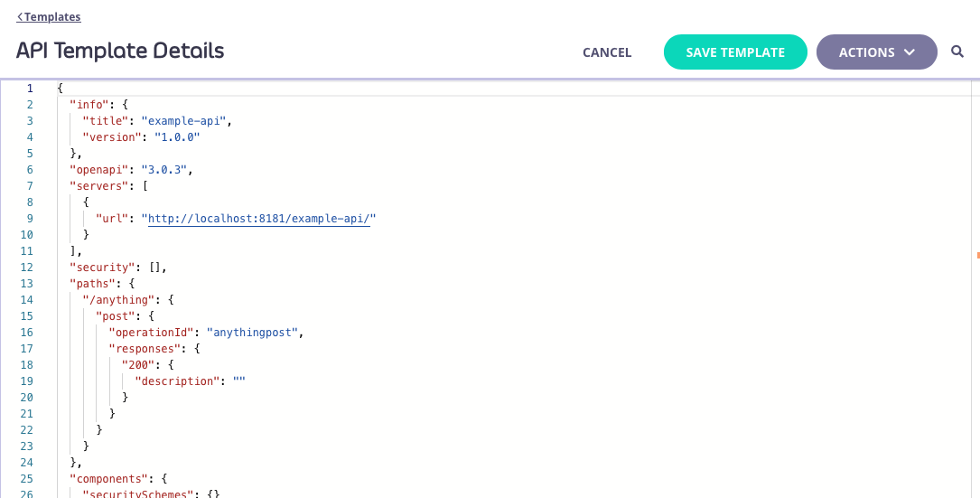
Task: Cancel editing the template
Action: pyautogui.click(x=607, y=52)
